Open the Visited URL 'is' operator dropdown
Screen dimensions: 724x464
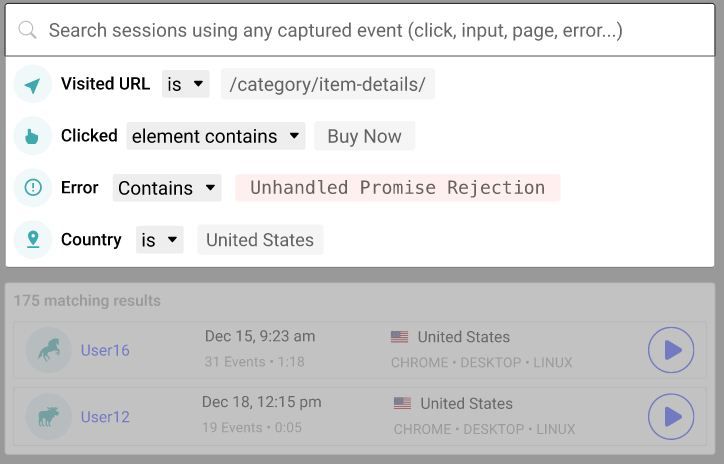(186, 84)
